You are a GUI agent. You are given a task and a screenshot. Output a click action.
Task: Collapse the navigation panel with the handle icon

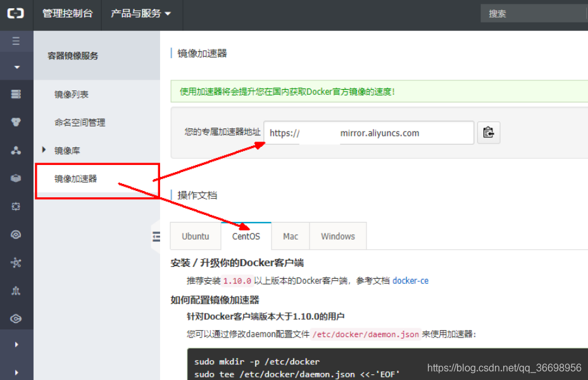click(156, 236)
